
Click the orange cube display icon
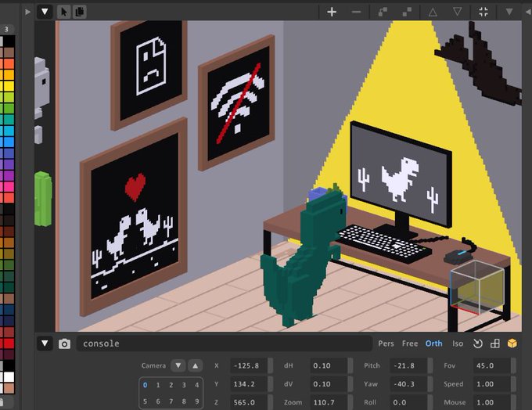(512, 343)
